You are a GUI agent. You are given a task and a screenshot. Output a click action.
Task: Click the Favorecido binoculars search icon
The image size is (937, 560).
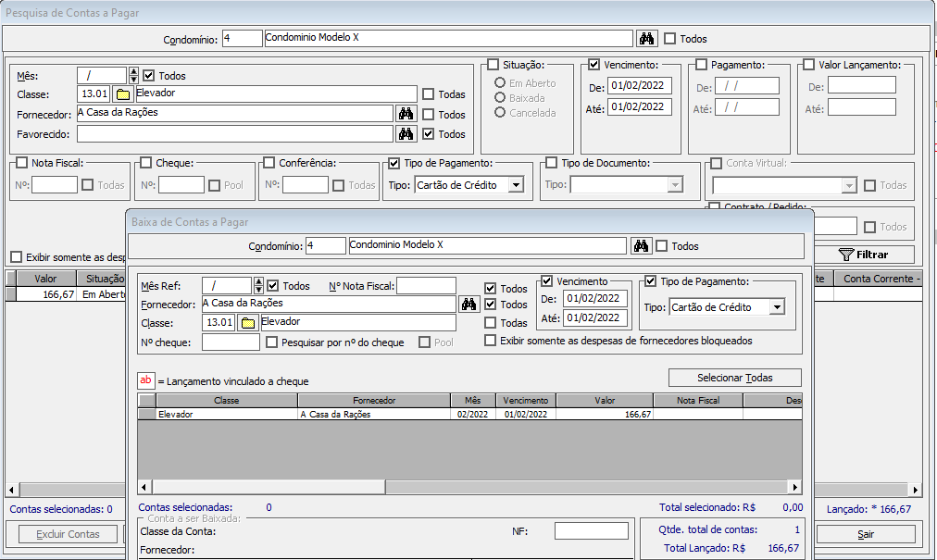[405, 133]
